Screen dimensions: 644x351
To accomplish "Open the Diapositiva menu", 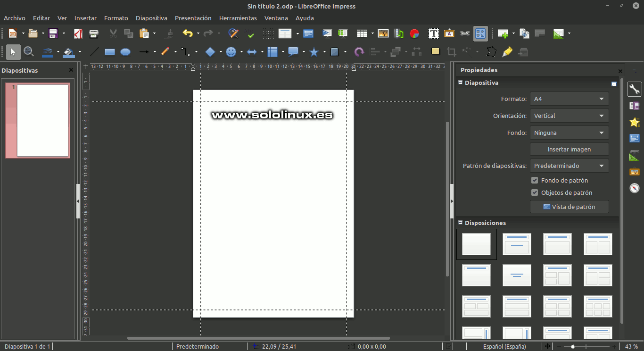I will [x=151, y=18].
